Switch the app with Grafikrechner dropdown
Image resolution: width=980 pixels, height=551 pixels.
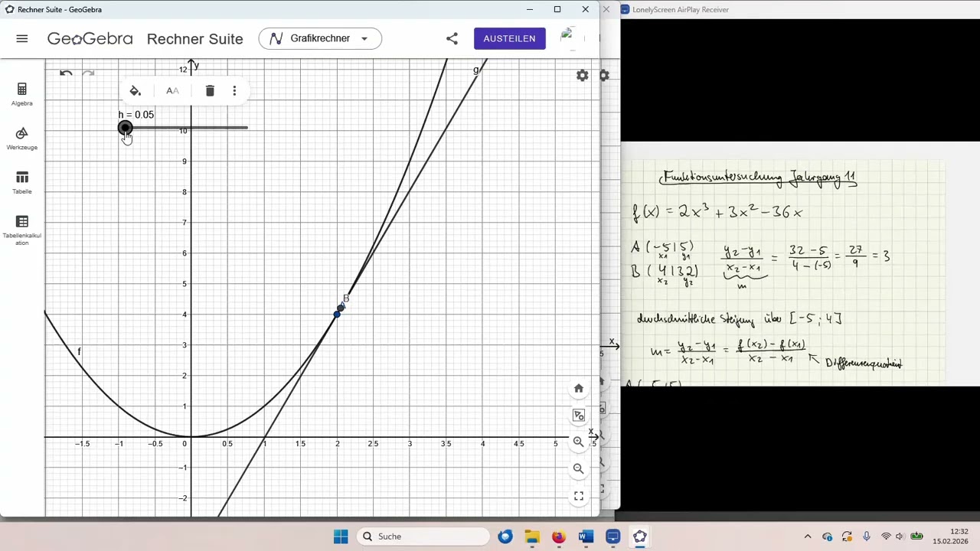coord(320,38)
